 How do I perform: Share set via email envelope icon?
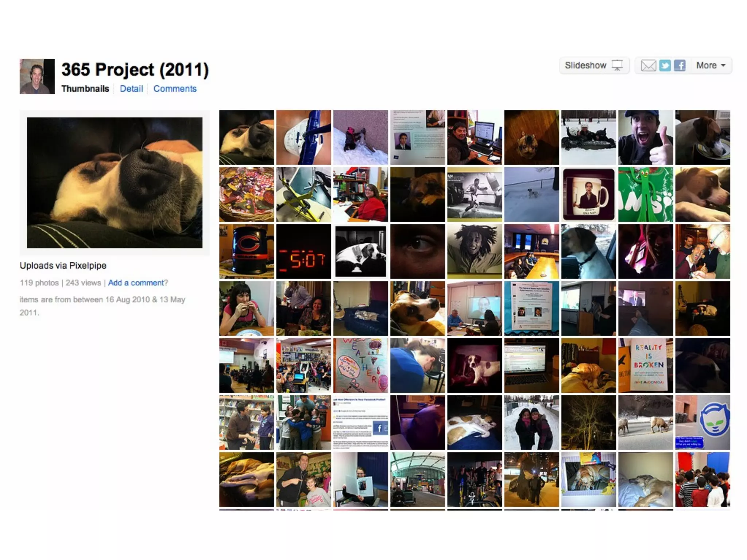click(648, 66)
